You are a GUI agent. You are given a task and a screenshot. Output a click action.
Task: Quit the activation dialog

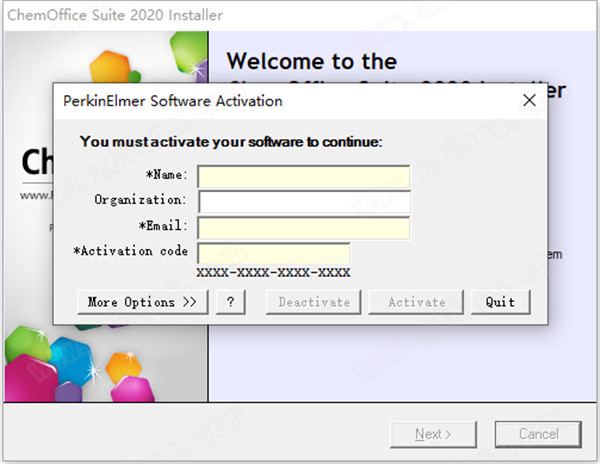click(x=501, y=302)
